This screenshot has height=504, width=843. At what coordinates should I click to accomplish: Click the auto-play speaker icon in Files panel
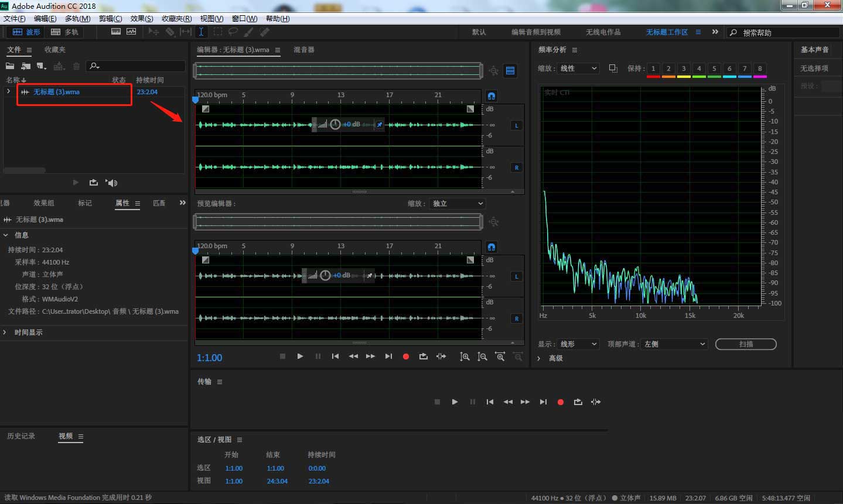click(111, 183)
